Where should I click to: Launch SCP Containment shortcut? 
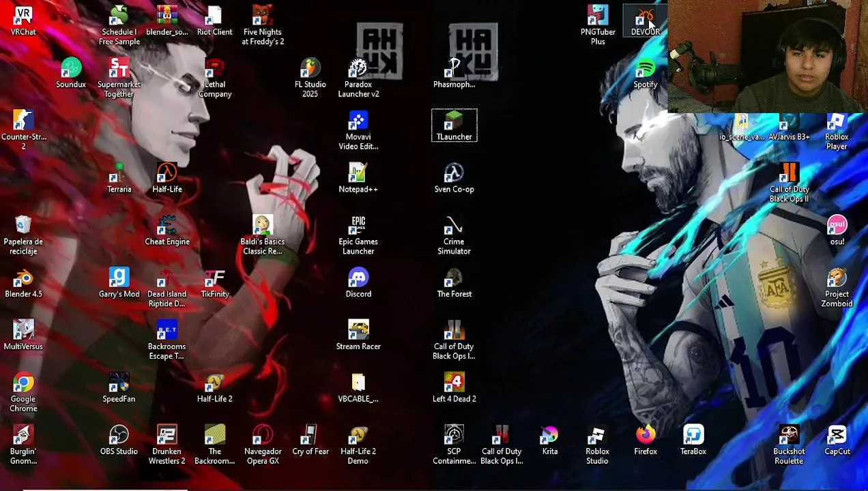[454, 445]
